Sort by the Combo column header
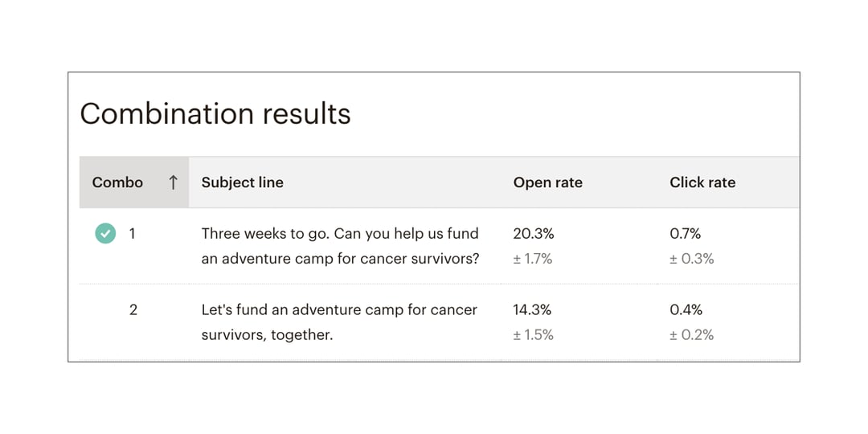Viewport: 868px width, 434px height. coord(117,182)
